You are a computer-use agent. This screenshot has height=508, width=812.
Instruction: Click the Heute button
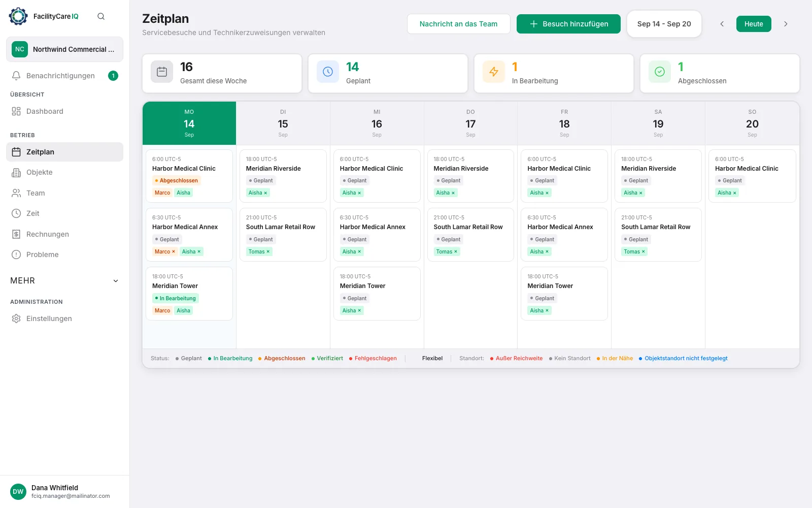tap(754, 24)
